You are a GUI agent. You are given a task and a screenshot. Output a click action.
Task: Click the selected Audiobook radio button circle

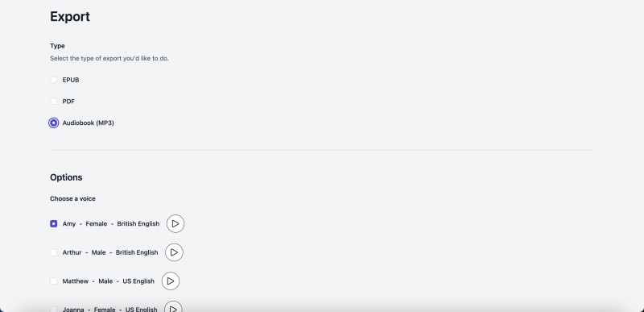pos(53,123)
